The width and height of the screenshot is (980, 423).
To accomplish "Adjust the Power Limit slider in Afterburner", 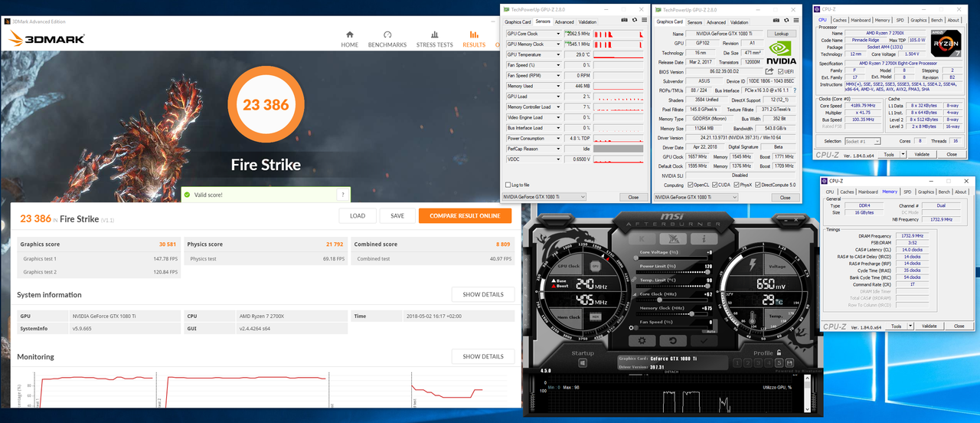I will [672, 272].
